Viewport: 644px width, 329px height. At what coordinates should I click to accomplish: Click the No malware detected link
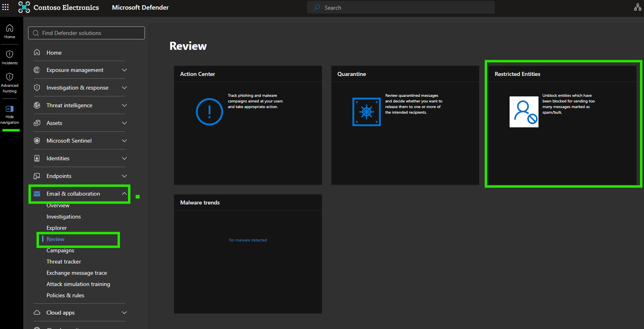coord(248,240)
